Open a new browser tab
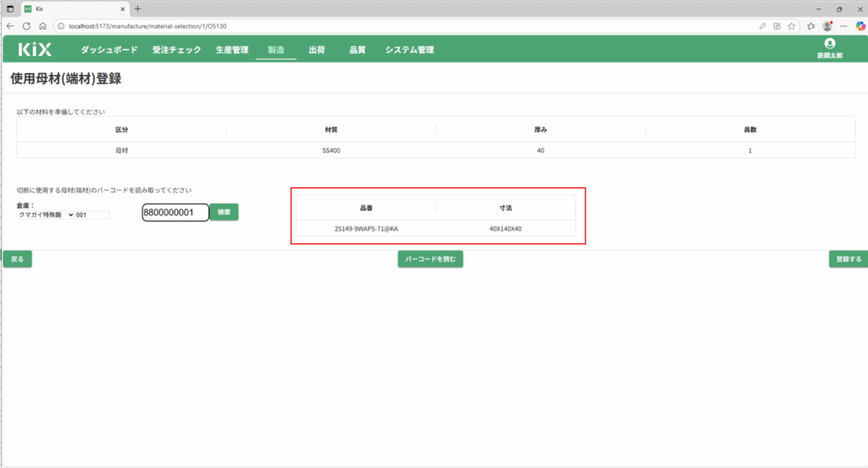This screenshot has height=468, width=868. pyautogui.click(x=138, y=8)
